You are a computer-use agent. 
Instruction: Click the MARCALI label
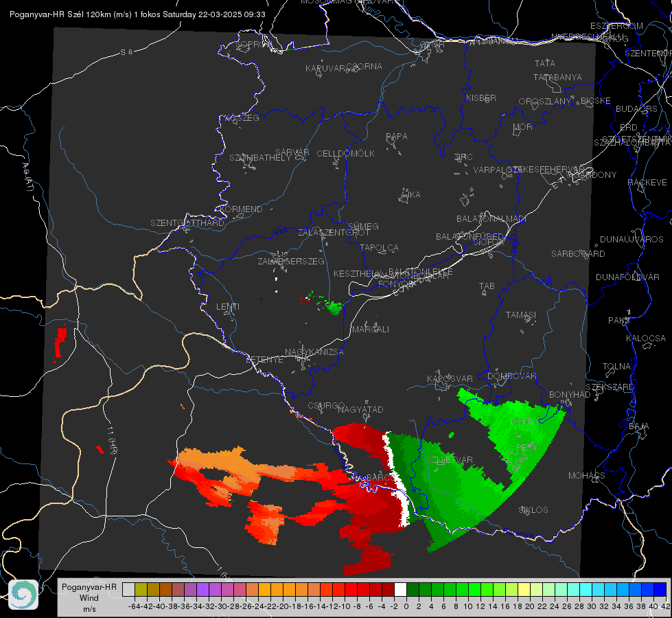click(x=371, y=329)
